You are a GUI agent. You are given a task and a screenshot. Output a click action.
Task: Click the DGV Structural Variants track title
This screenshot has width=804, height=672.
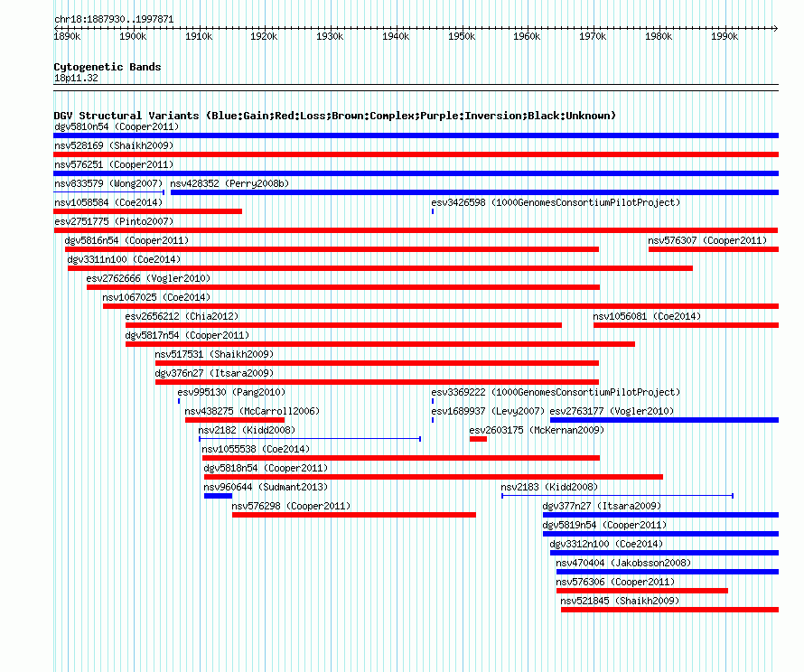(x=334, y=116)
